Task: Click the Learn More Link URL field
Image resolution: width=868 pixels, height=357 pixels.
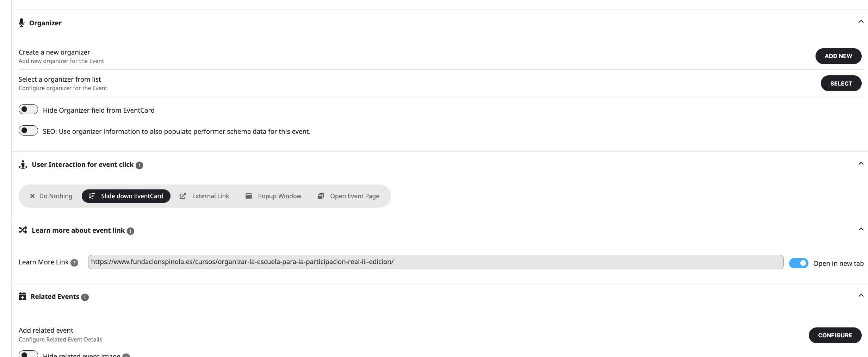Action: tap(435, 262)
